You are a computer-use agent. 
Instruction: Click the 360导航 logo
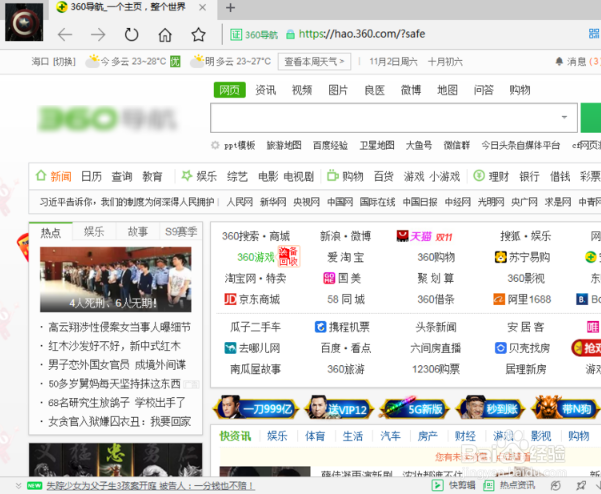point(107,118)
